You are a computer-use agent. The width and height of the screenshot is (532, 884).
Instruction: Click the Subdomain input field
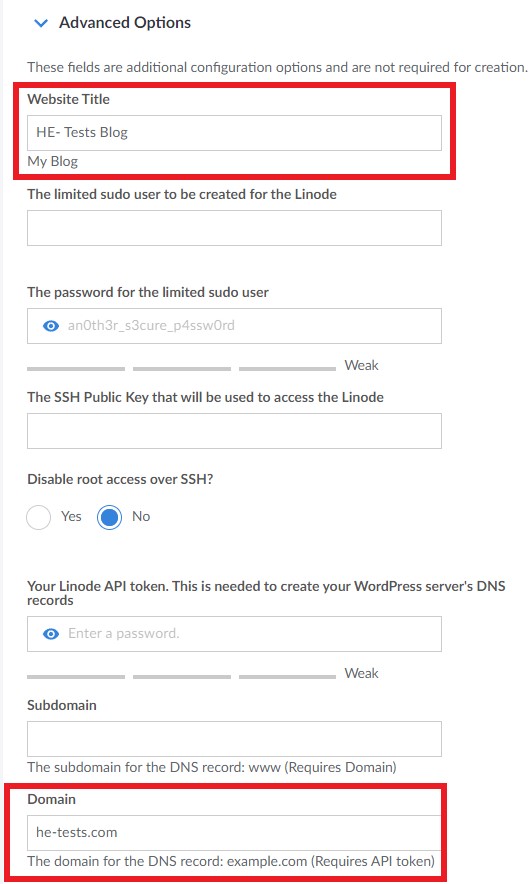click(x=234, y=739)
